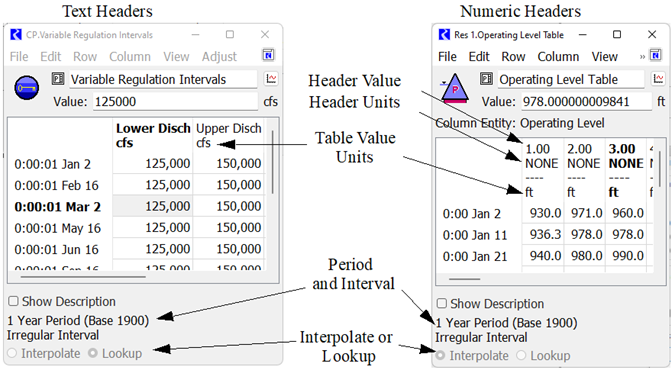This screenshot has width=672, height=370.
Task: Open the View menu in Res 1 window
Action: coord(604,57)
